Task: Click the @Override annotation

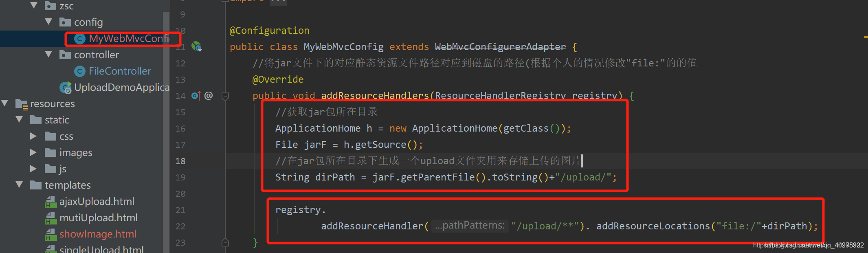Action: [278, 79]
